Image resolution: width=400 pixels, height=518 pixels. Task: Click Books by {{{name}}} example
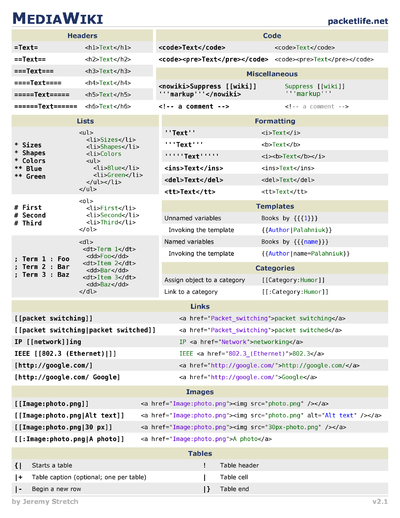[x=295, y=242]
